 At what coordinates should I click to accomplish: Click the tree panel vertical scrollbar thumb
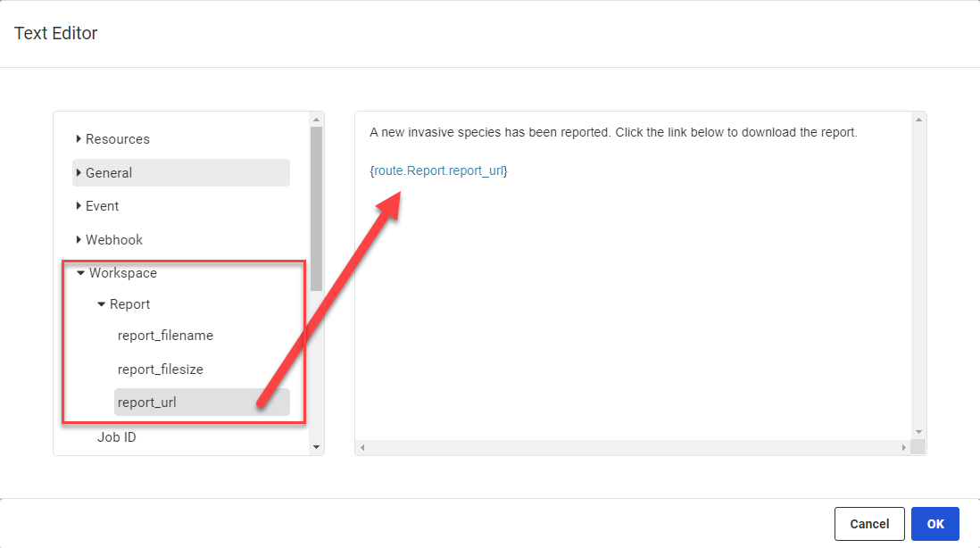316,207
